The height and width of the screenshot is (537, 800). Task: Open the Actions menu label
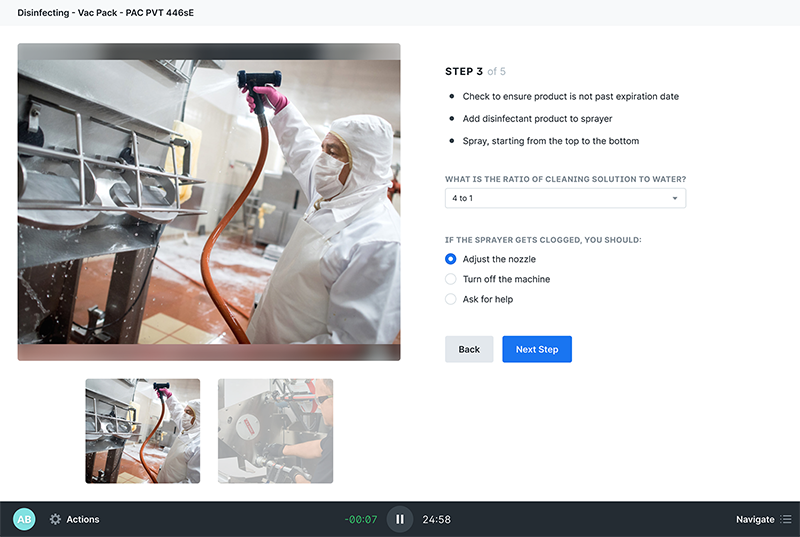pyautogui.click(x=83, y=519)
